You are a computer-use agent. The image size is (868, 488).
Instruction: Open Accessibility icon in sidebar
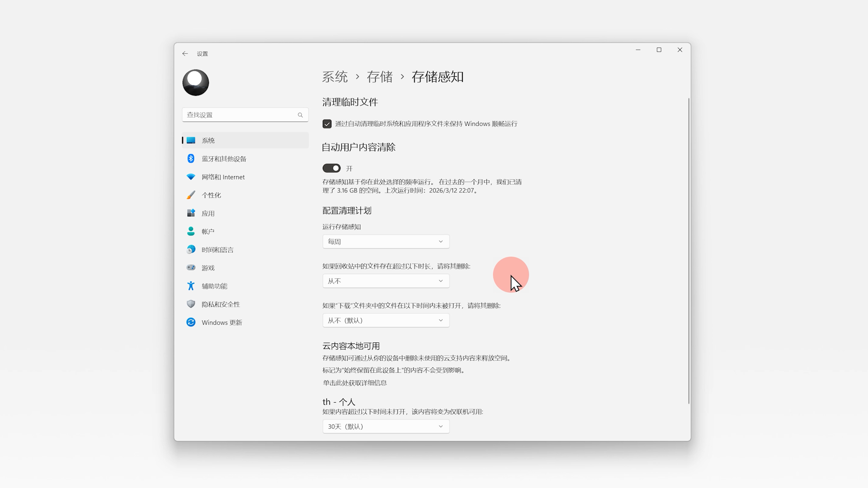click(191, 286)
